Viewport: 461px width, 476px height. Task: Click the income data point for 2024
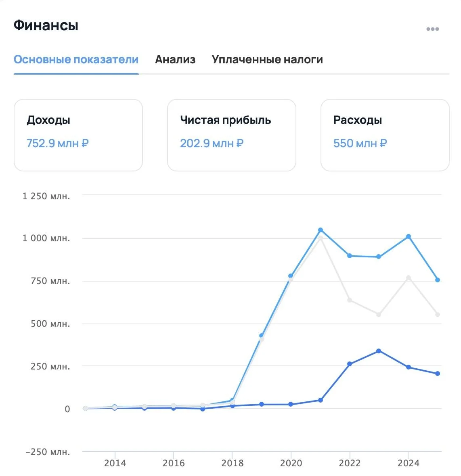409,236
